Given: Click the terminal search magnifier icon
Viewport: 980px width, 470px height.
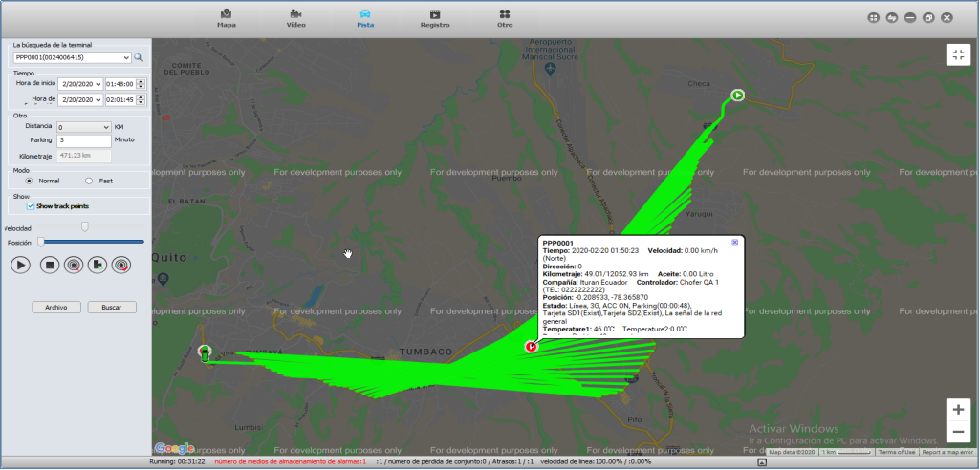Looking at the screenshot, I should [x=139, y=57].
